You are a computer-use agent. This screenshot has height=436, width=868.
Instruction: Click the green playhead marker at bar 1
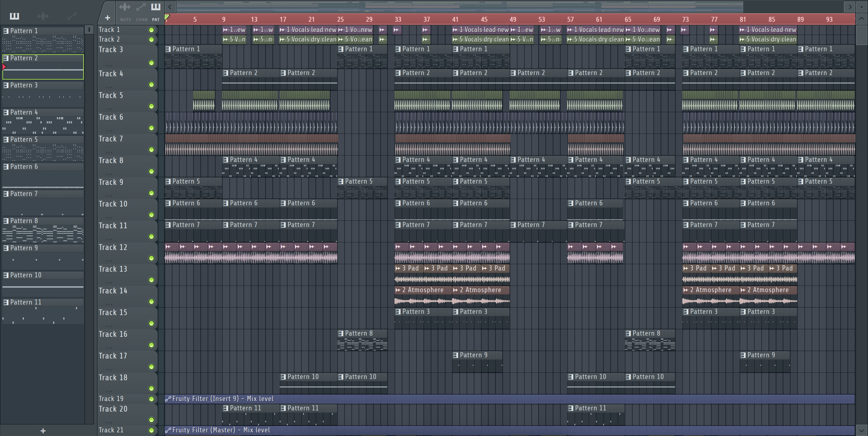tap(167, 17)
